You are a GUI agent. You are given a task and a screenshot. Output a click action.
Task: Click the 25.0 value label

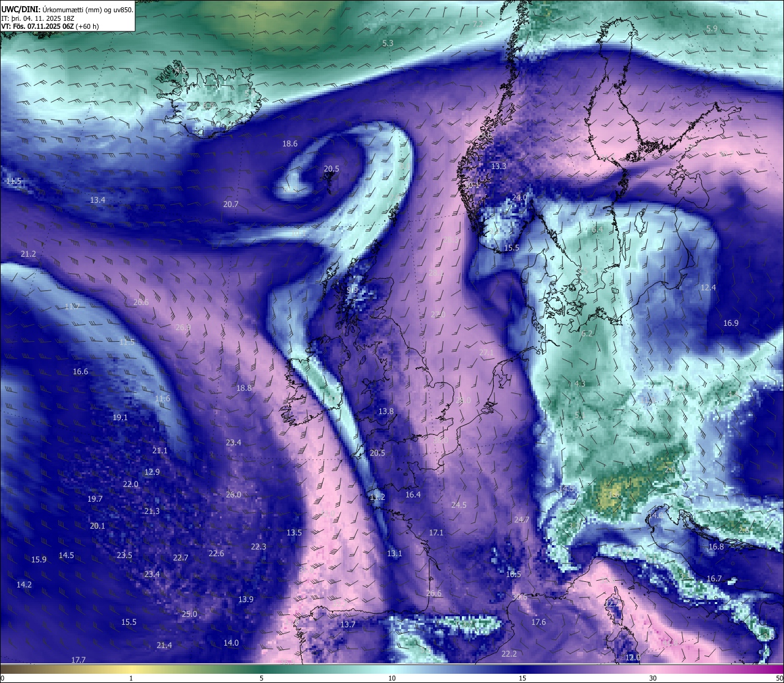(189, 614)
